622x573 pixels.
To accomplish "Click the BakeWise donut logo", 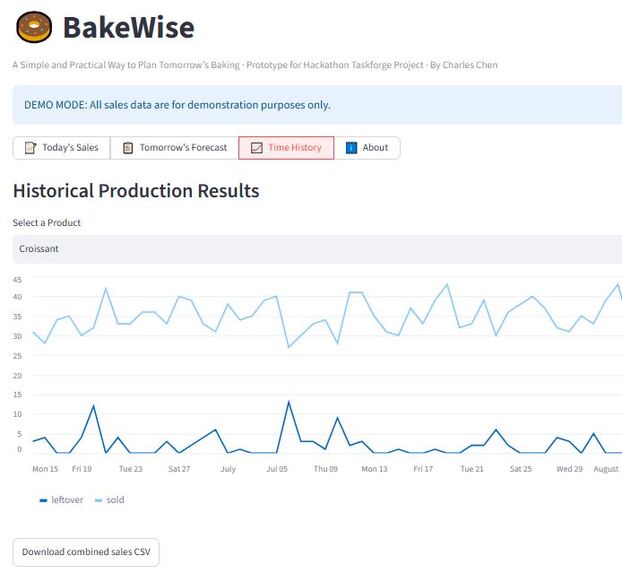I will (x=34, y=27).
